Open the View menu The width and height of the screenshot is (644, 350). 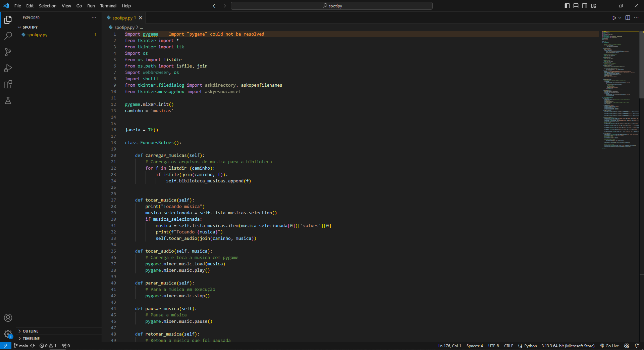[66, 6]
